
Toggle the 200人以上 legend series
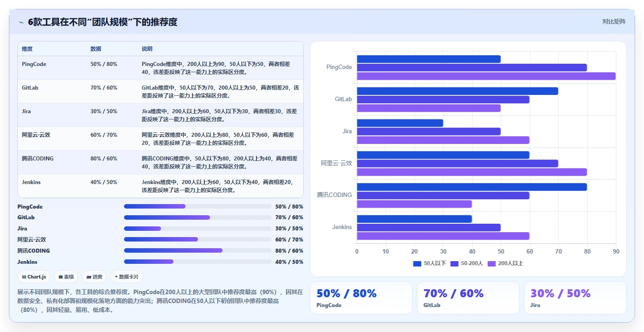(505, 263)
